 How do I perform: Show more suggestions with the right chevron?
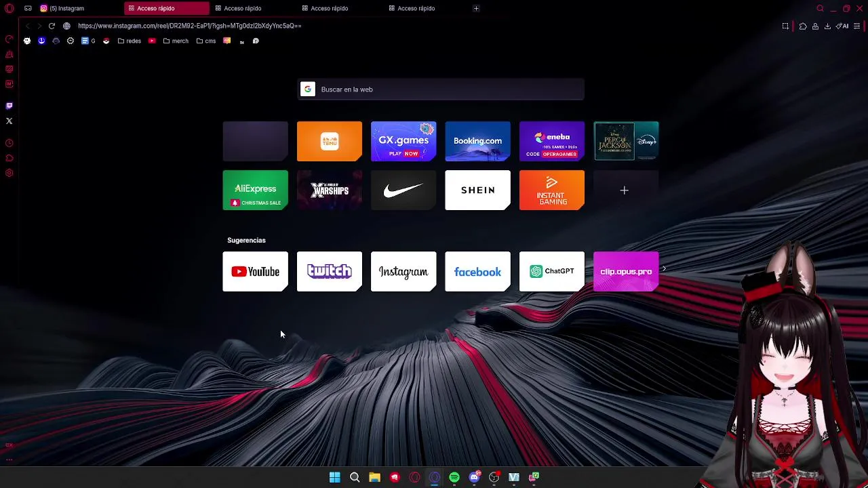coord(664,269)
